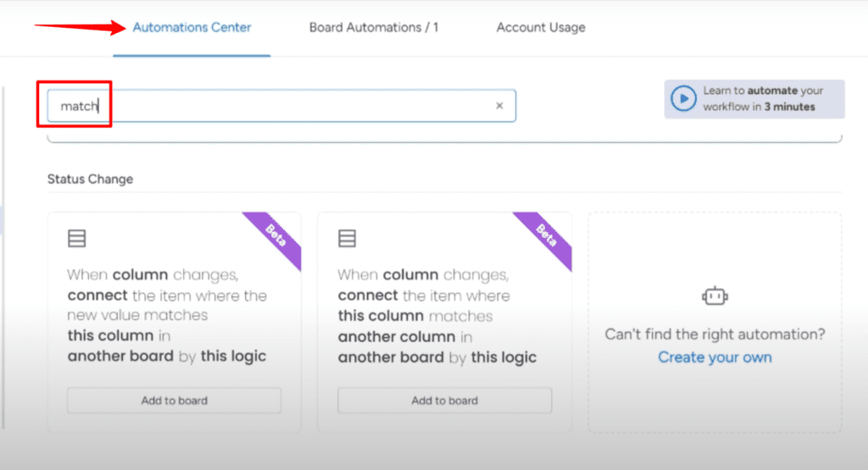Clear the search field with the X icon
868x470 pixels.
[499, 106]
